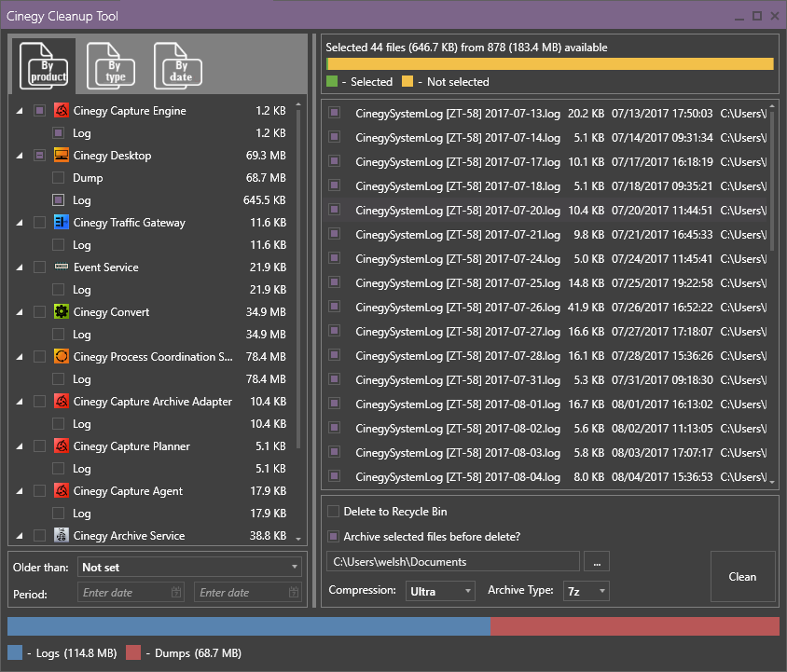Collapse the Cinegy Traffic Gateway tree node
Screen dimensions: 787x672
coord(20,223)
